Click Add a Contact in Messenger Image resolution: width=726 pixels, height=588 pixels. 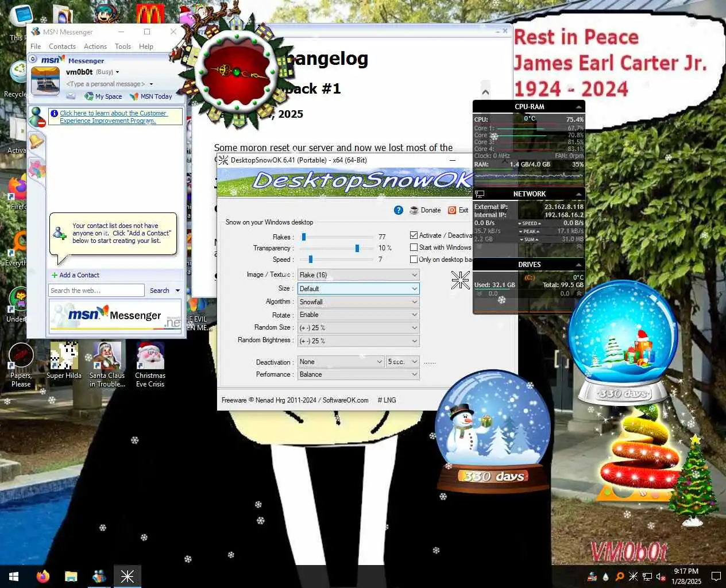click(x=75, y=276)
